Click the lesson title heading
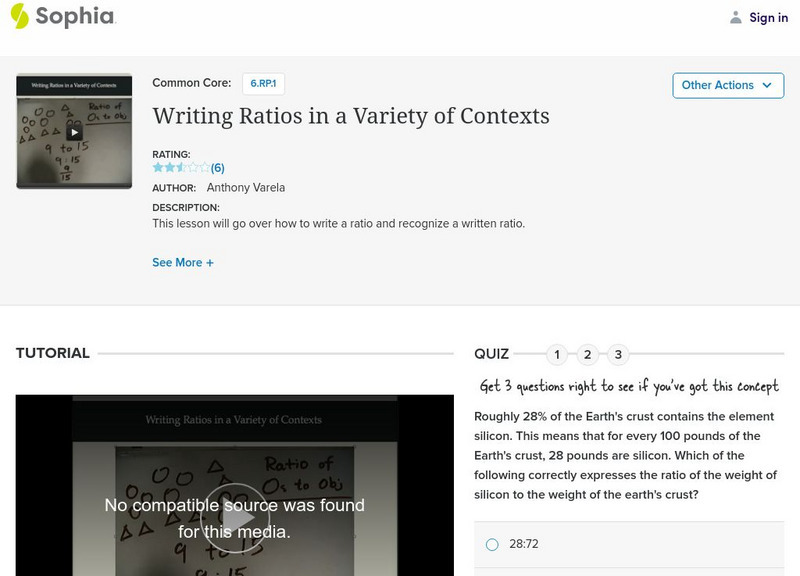The height and width of the screenshot is (576, 800). click(x=350, y=116)
